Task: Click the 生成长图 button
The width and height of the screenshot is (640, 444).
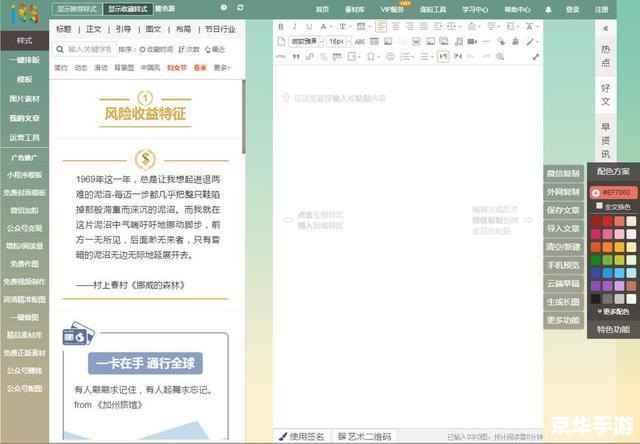Action: click(x=563, y=302)
